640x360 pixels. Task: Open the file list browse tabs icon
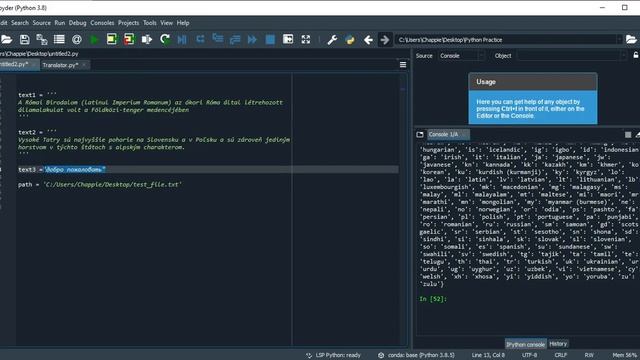coord(59,40)
